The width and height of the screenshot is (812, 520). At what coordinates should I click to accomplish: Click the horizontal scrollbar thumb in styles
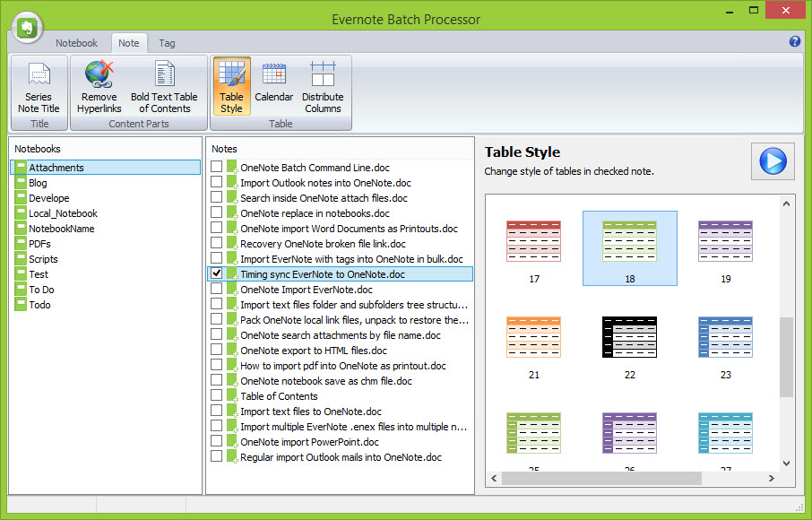[x=601, y=478]
